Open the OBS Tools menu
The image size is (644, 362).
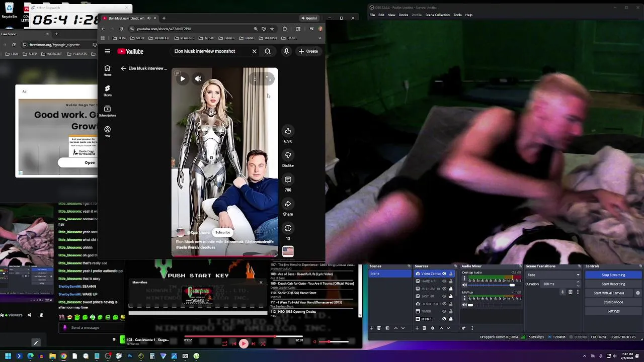(457, 15)
